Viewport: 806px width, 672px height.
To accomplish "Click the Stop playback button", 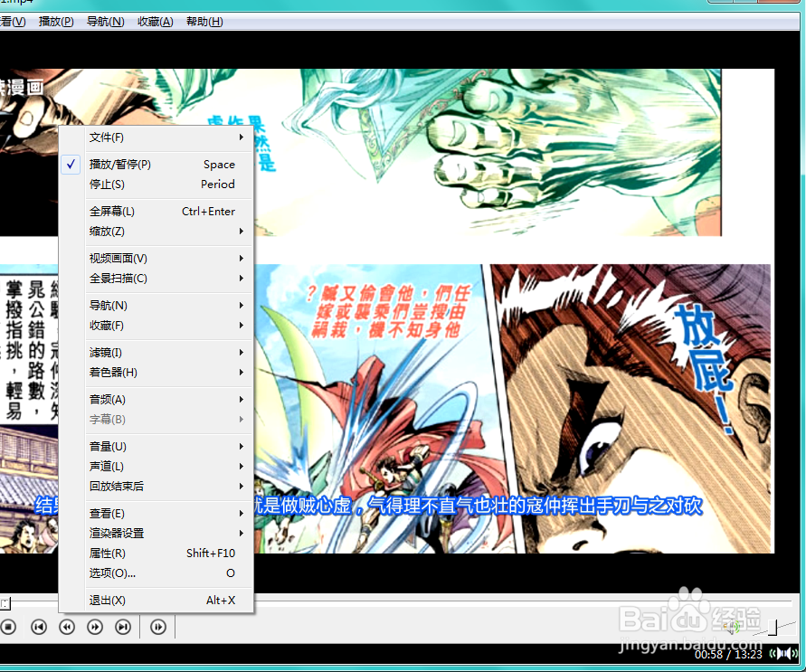I will click(x=8, y=627).
